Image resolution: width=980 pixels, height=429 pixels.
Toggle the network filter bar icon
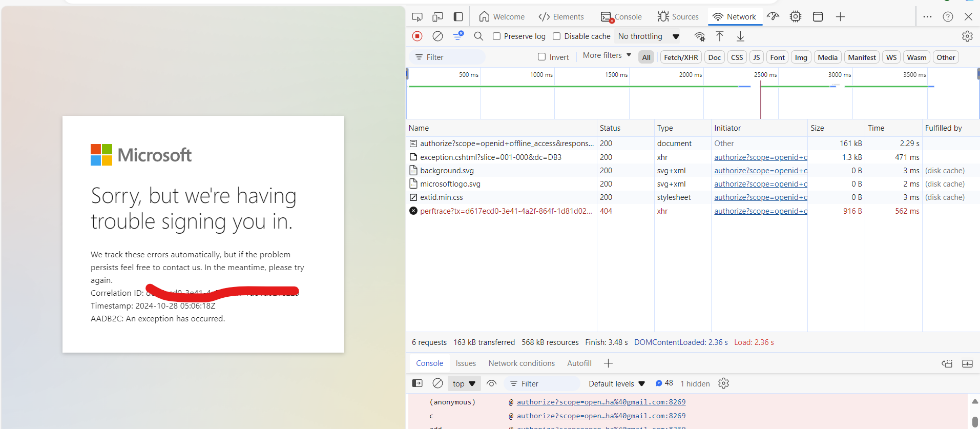458,36
